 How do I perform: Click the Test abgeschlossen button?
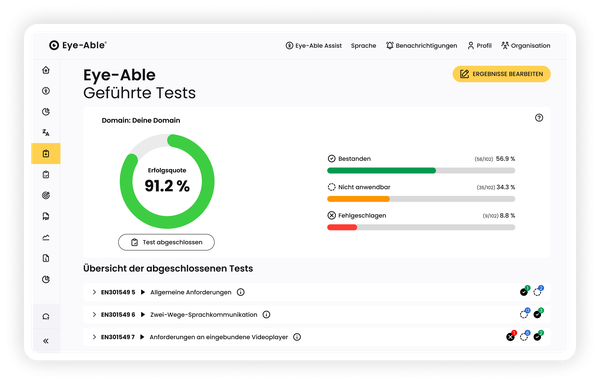tap(166, 242)
